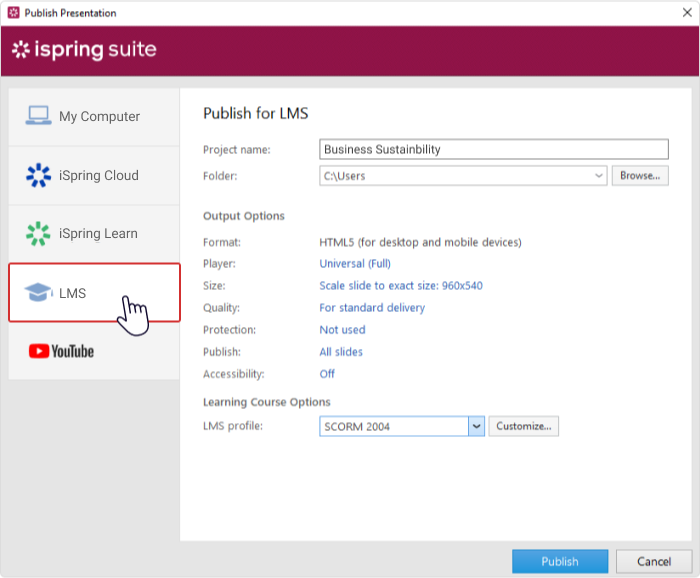Click the iSpring Learn green logo icon
This screenshot has height=578, width=700.
(x=38, y=233)
